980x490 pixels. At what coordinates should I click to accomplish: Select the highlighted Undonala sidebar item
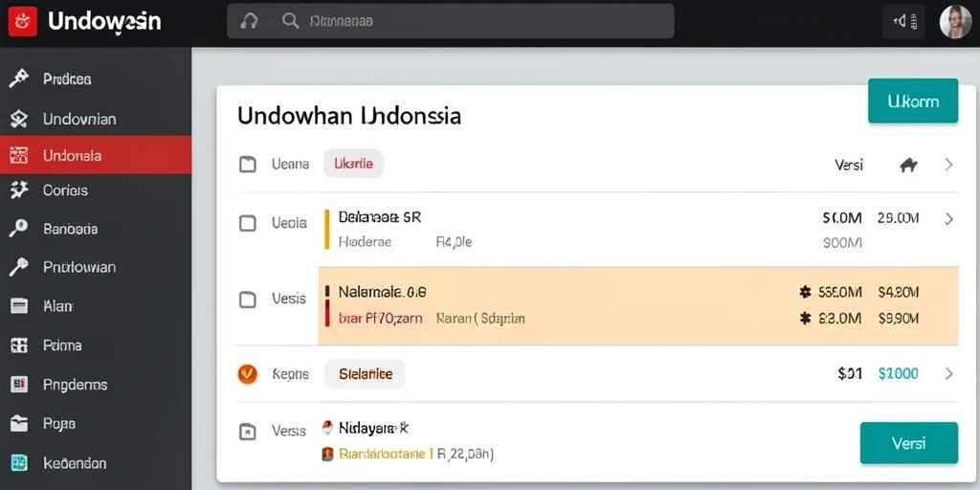point(96,156)
